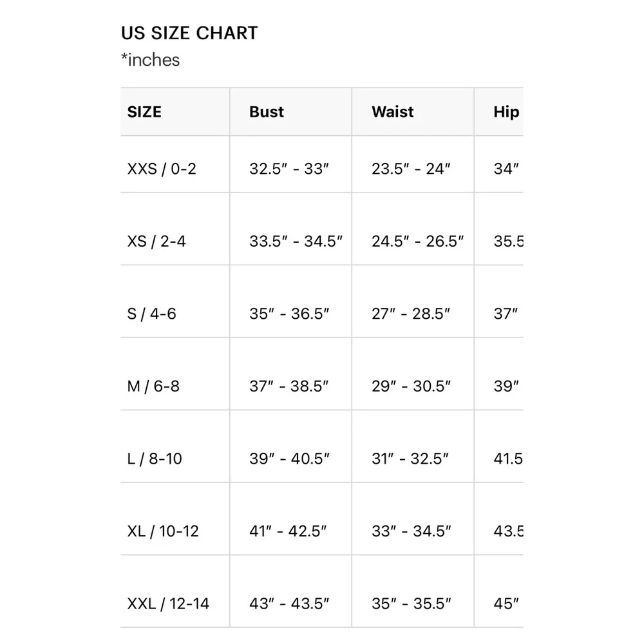Click the *inches unit note

pos(150,60)
